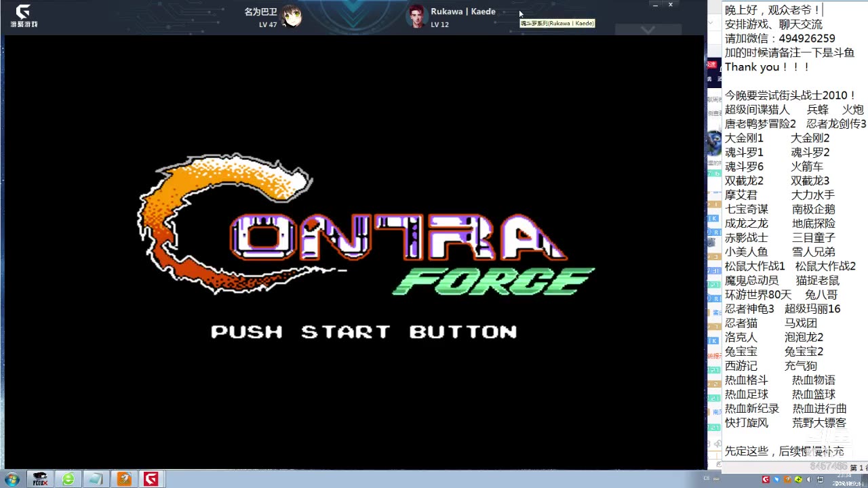Click the player name 名为巴卫
This screenshot has height=488, width=868.
click(x=261, y=12)
